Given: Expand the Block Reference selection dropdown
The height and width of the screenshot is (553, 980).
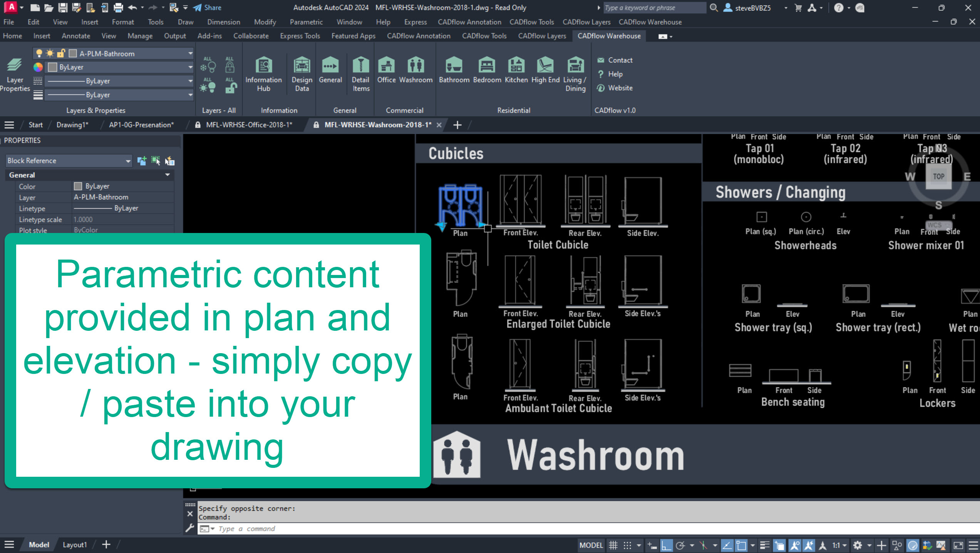Looking at the screenshot, I should (128, 161).
